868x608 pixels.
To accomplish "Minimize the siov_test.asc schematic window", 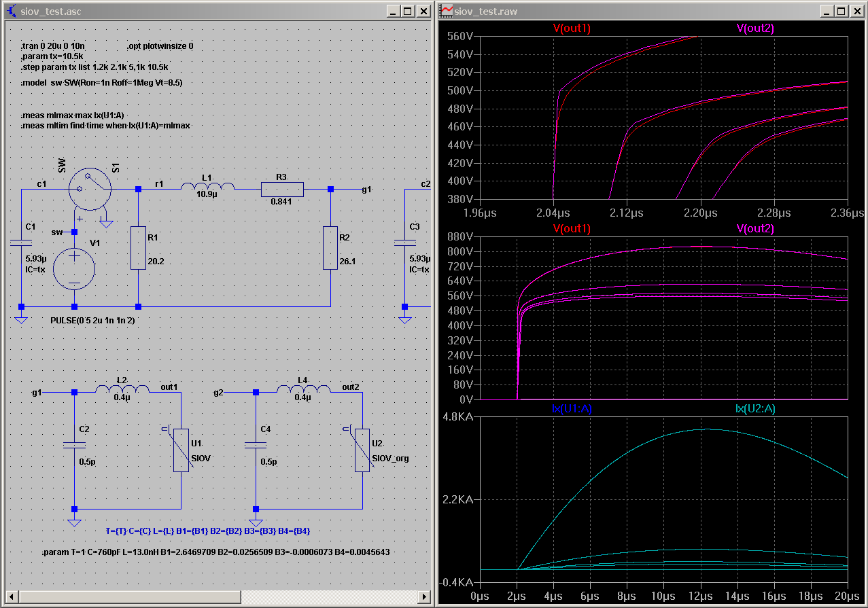I will point(394,11).
